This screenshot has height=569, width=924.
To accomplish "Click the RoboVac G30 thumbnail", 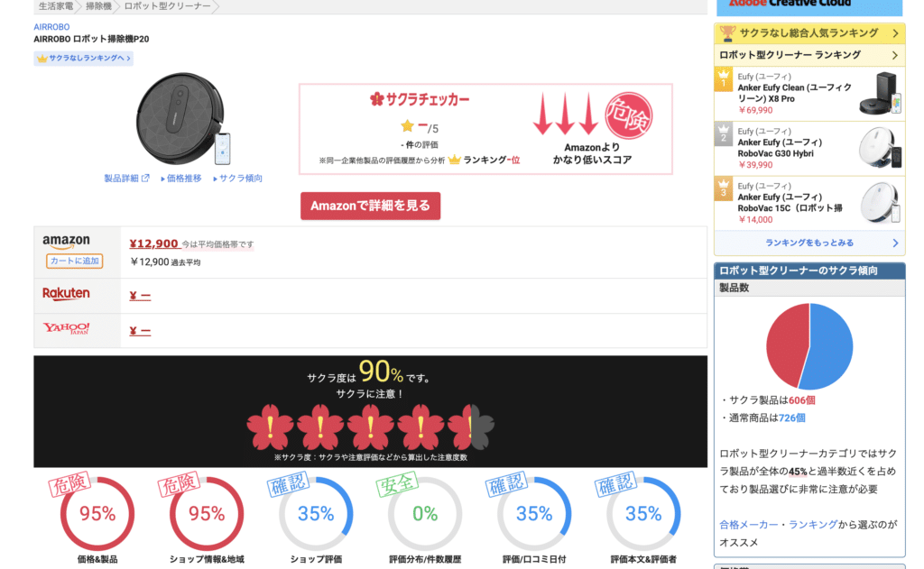I will (881, 148).
